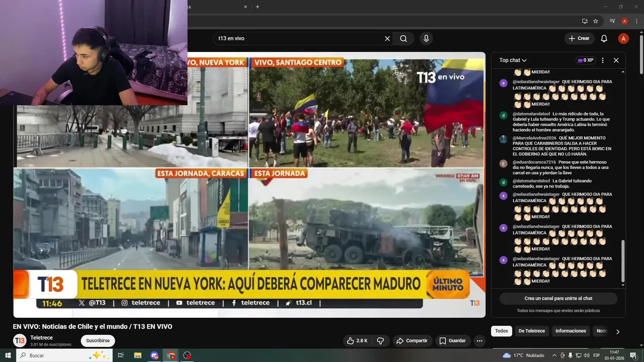
Task: Dislike the video with thumbs down
Action: click(380, 341)
